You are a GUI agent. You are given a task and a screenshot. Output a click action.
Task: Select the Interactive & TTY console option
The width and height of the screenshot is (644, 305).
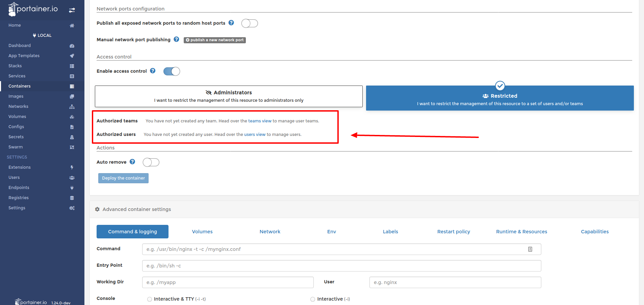click(149, 299)
